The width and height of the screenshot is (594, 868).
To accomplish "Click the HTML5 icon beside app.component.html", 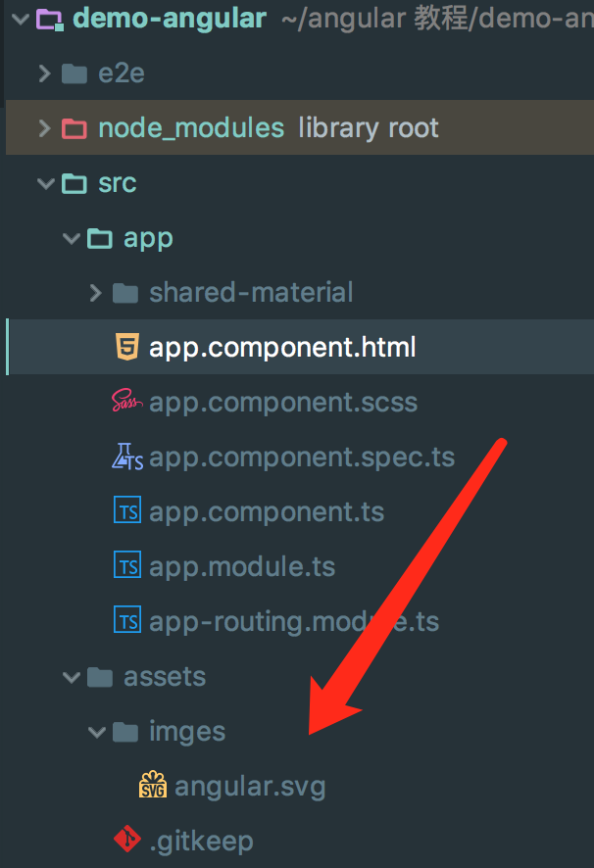I will (x=126, y=347).
